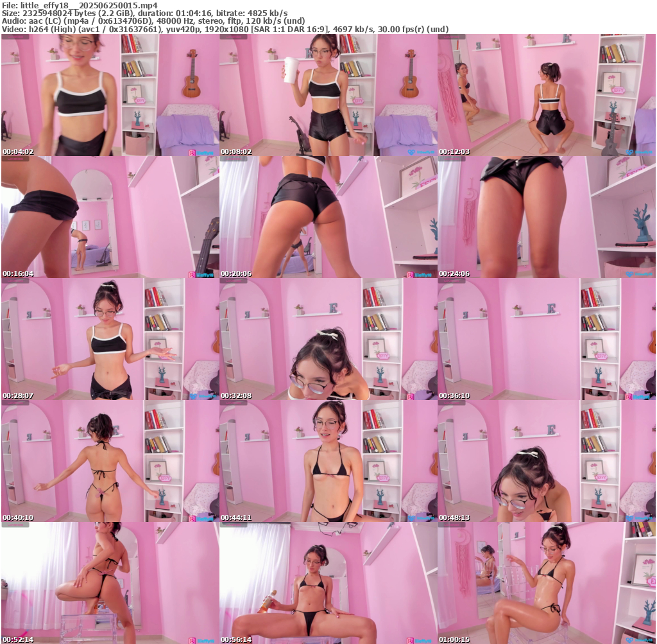
Task: Select the empty room frame at 00:36:10
Action: (x=546, y=339)
